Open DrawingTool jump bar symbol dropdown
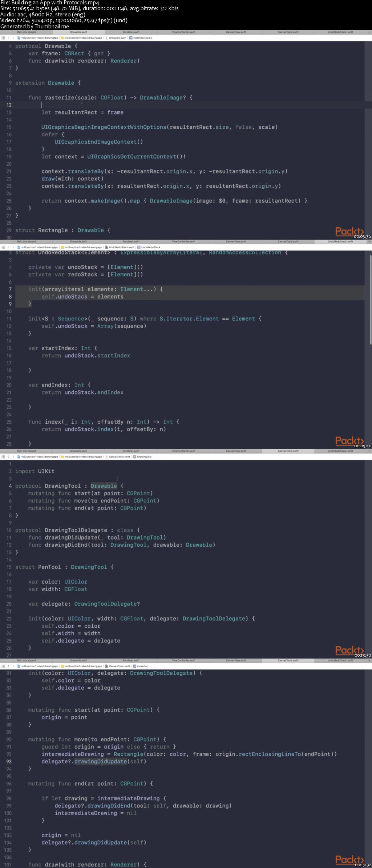372x868 pixels. 144,457
